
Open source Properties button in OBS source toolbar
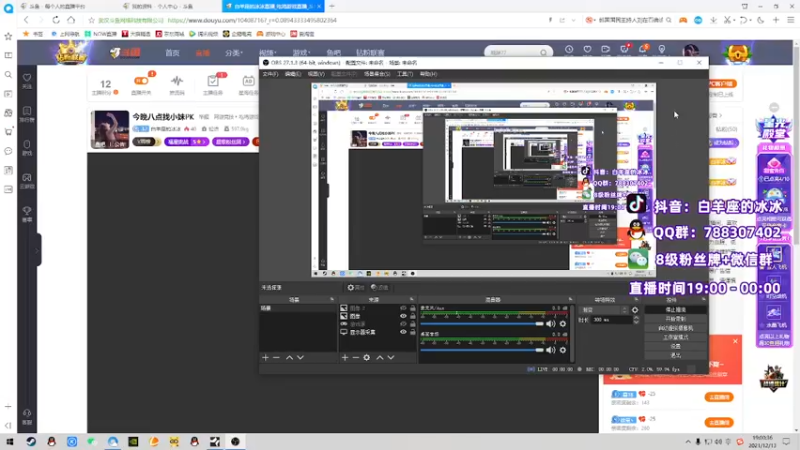click(356, 288)
